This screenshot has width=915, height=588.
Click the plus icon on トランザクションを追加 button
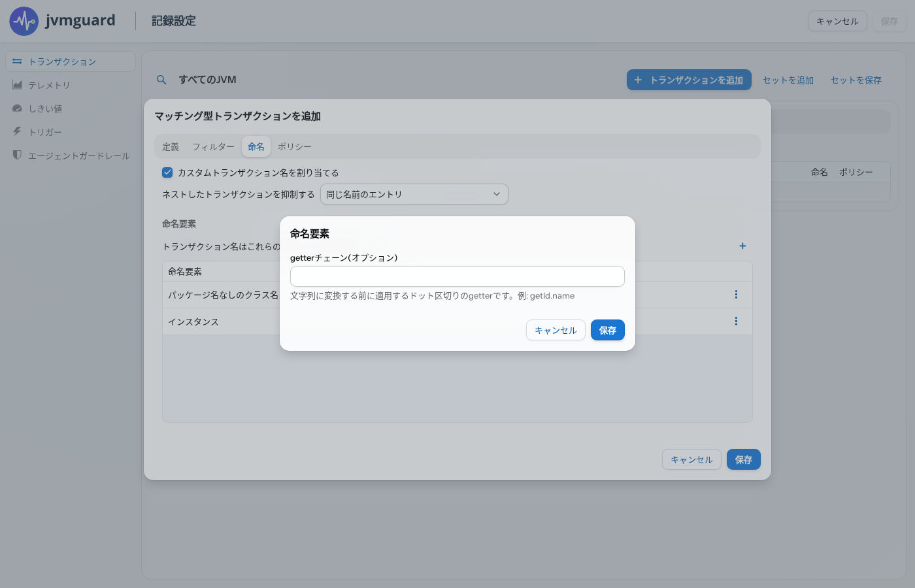[638, 80]
